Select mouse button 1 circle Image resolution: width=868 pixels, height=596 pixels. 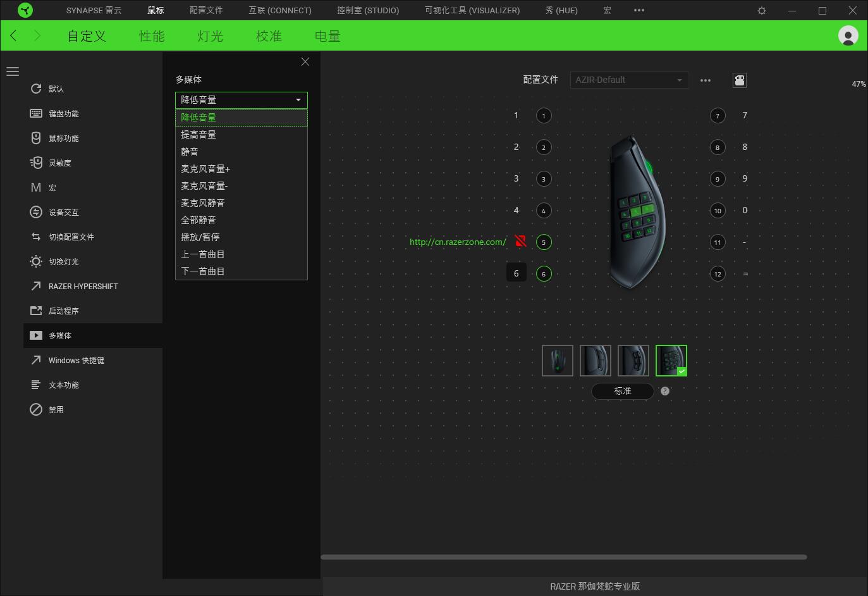(x=544, y=116)
